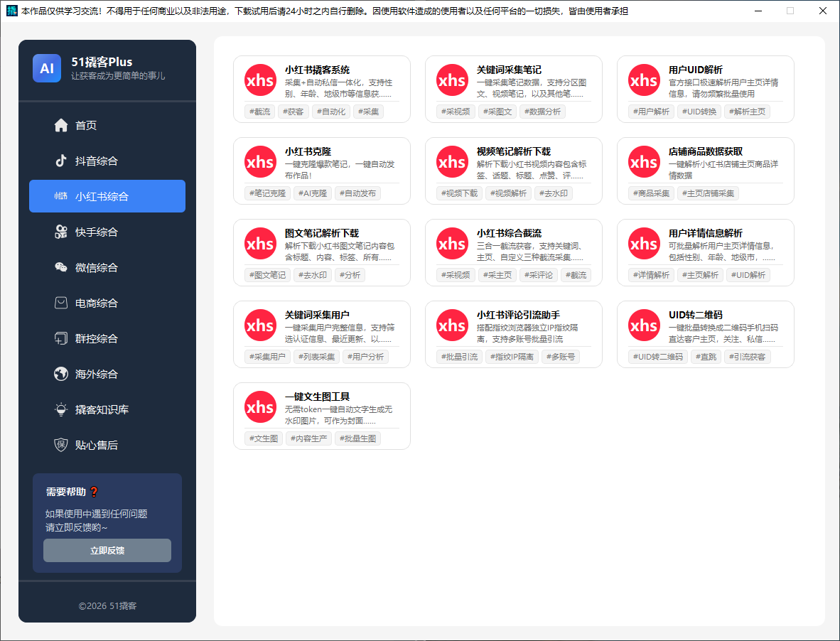This screenshot has width=840, height=641.
Task: Click the xhs icon of 用户UID解析
Action: 643,80
